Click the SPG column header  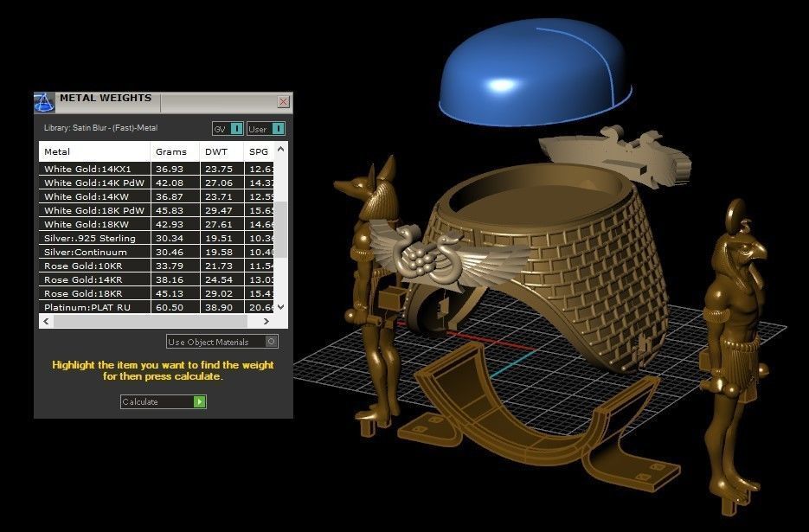pyautogui.click(x=259, y=151)
